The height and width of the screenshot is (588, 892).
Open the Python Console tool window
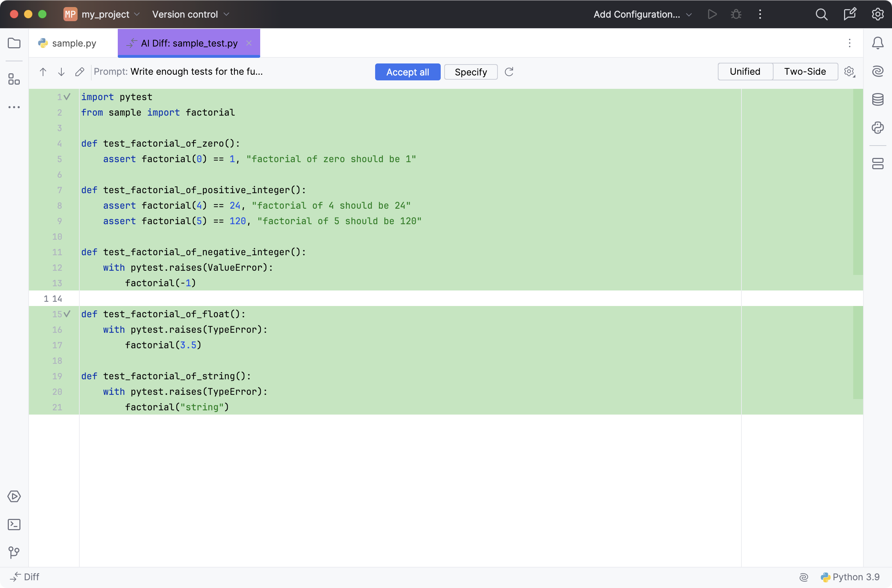878,128
